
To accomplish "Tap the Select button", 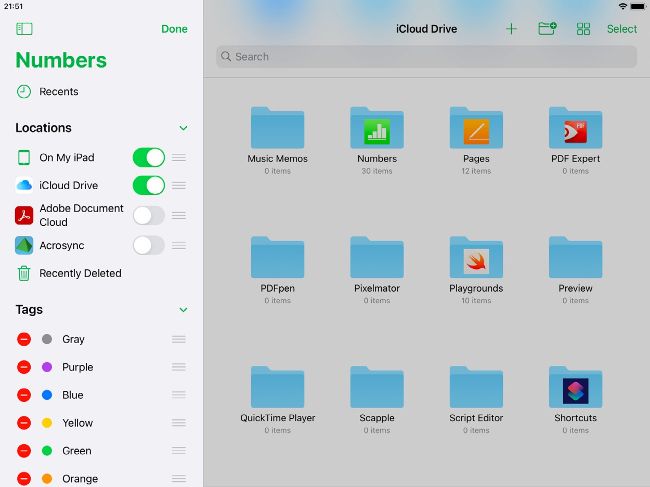I will coord(621,29).
